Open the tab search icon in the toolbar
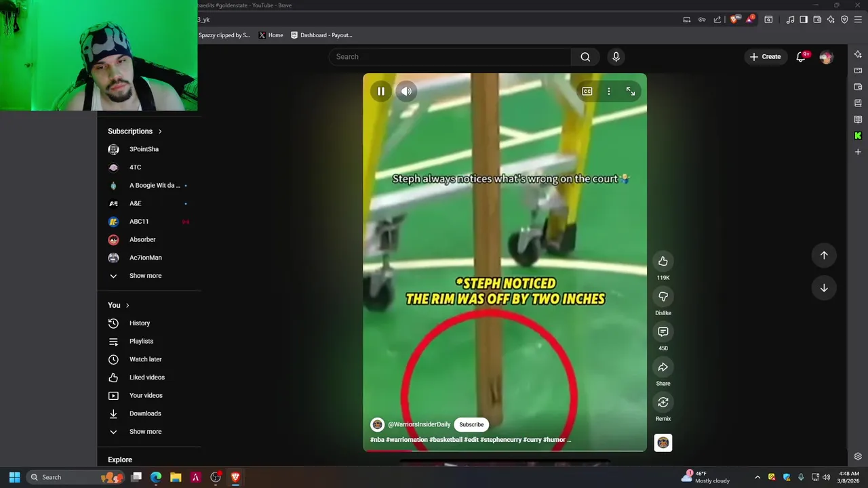The height and width of the screenshot is (488, 868). point(768,20)
